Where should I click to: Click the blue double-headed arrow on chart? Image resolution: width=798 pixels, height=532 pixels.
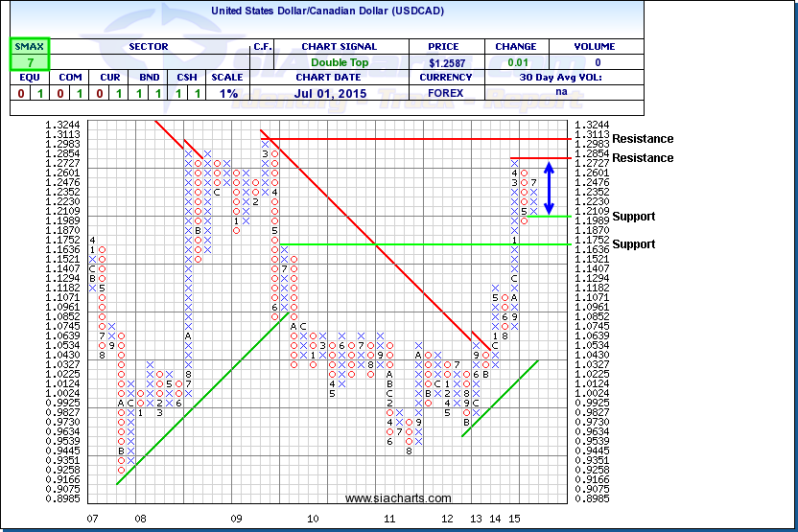(x=549, y=187)
